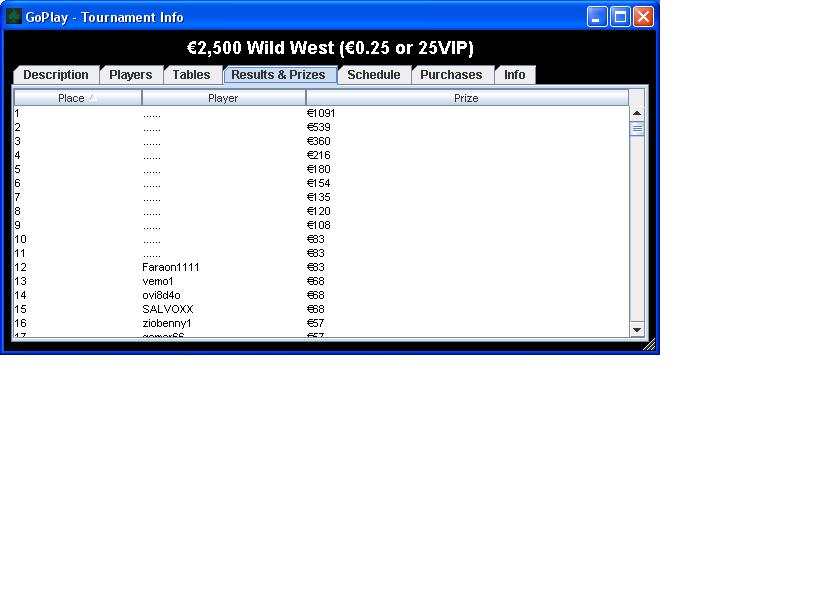
Task: Sort by the Prize column header
Action: coord(467,98)
